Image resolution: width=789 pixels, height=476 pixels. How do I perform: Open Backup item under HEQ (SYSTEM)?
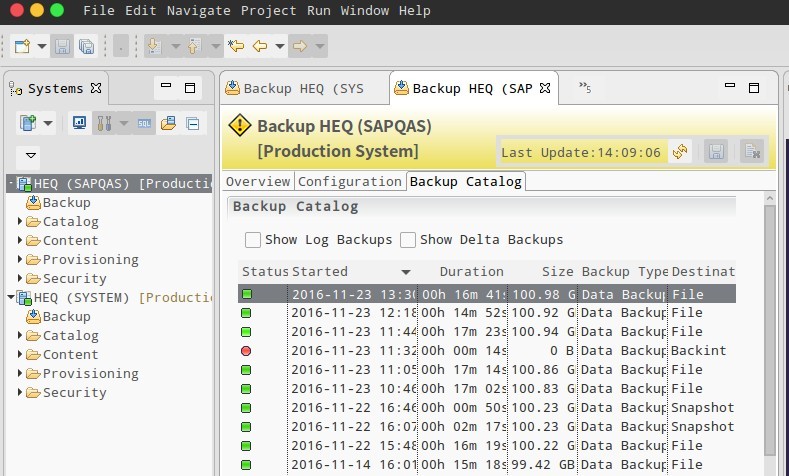(x=58, y=316)
